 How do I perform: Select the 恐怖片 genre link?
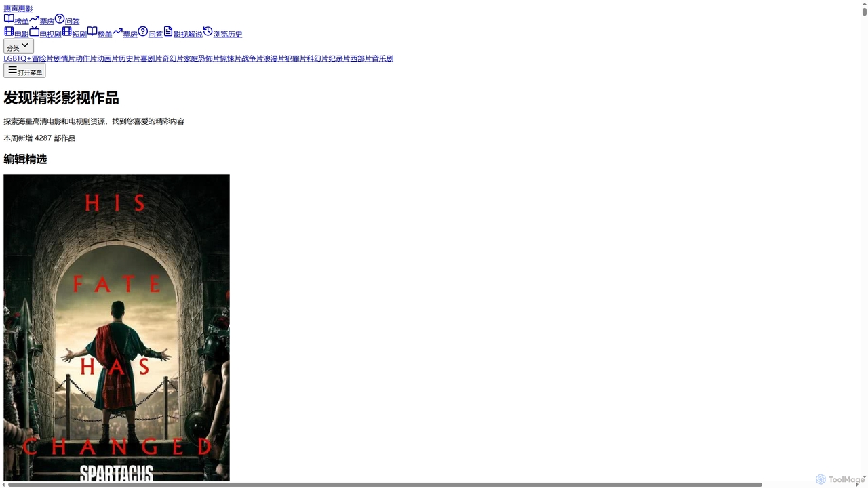(209, 58)
